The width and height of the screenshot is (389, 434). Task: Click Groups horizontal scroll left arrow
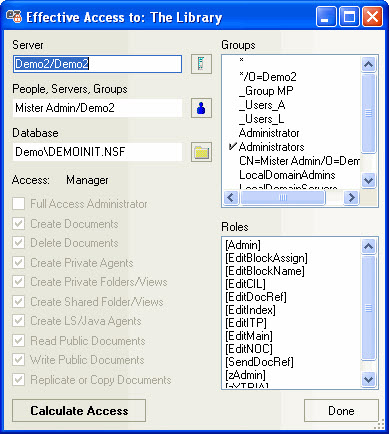[231, 197]
